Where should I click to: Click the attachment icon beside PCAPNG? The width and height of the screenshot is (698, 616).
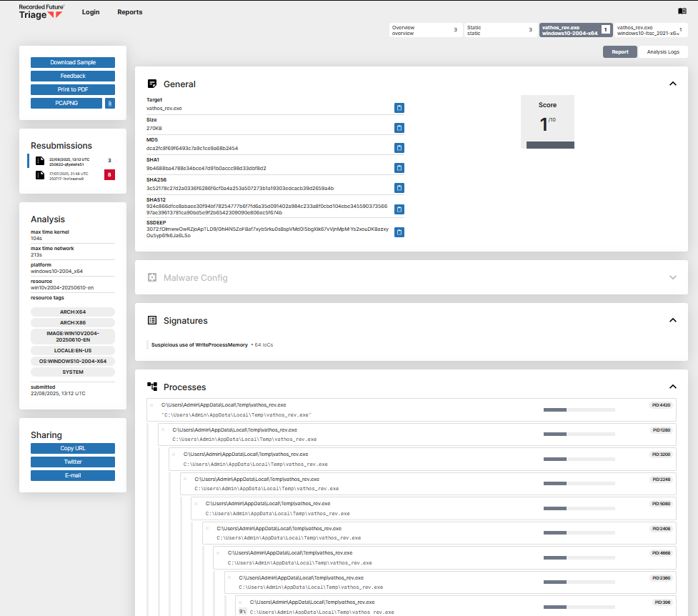coord(110,104)
